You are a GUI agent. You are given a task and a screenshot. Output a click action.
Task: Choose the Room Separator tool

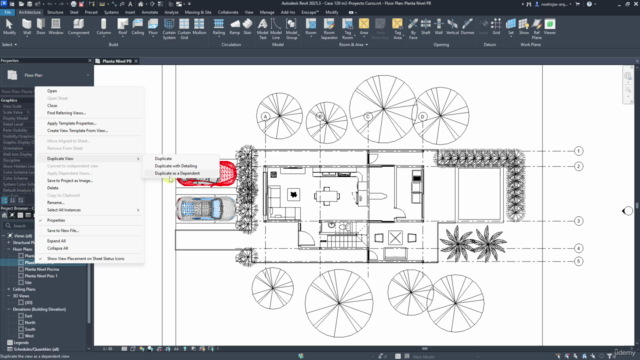coord(329,29)
